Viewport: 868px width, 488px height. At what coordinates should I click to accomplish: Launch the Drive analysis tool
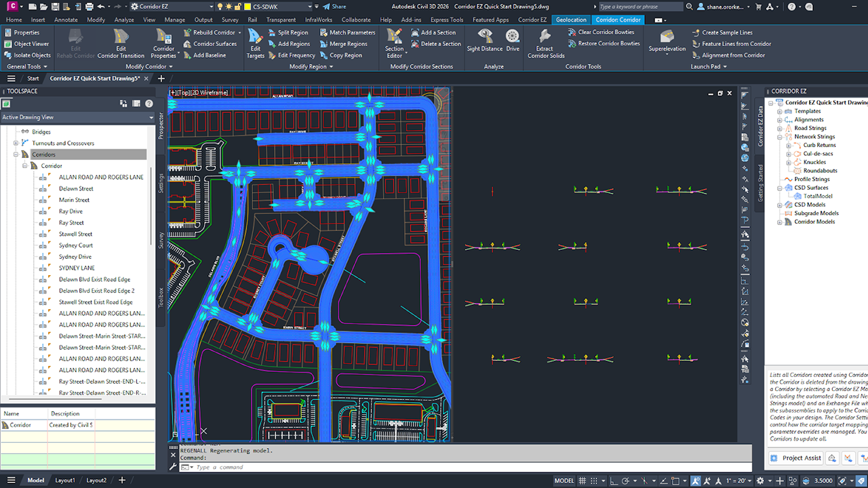click(x=513, y=40)
